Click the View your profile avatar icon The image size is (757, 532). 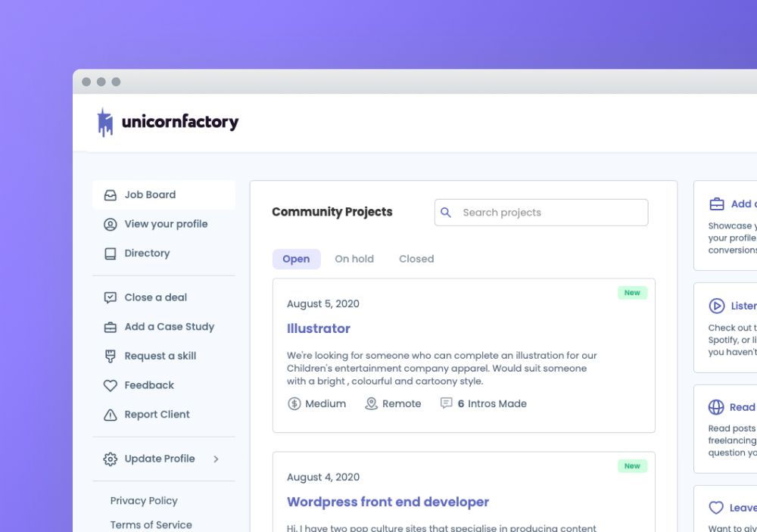[x=110, y=225]
